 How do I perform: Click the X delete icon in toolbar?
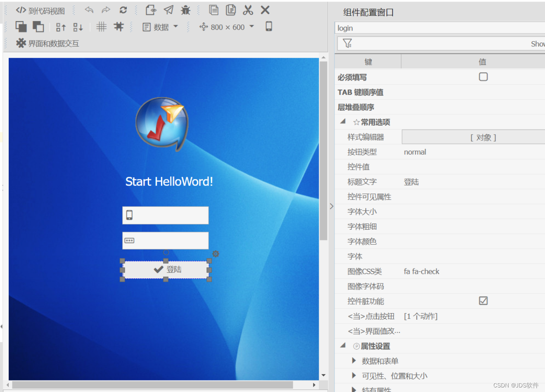tap(265, 10)
